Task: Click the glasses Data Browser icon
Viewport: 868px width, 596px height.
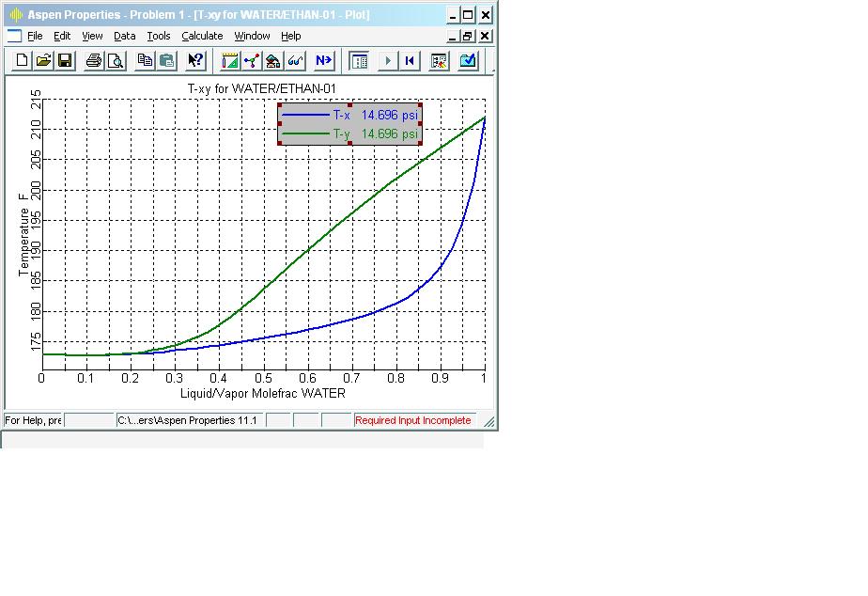Action: coord(295,60)
